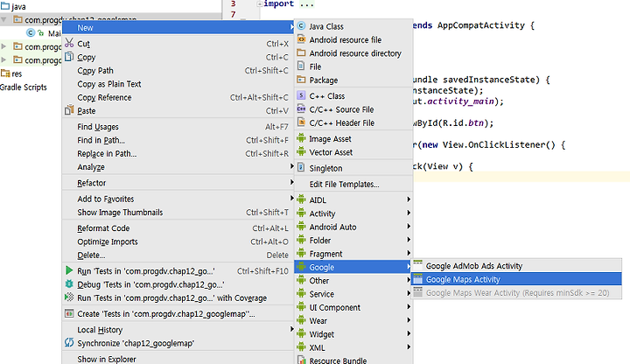This screenshot has width=630, height=364.
Task: Click the Android resource directory folder icon
Action: point(301,52)
